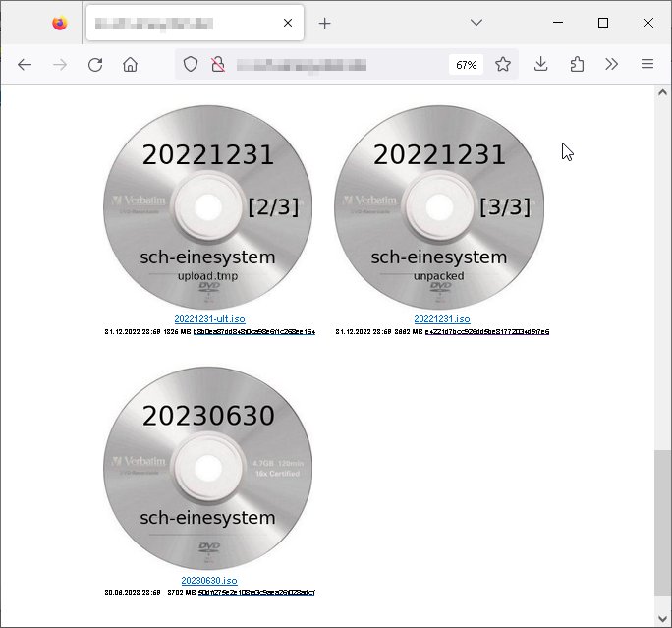Bookmark this page with the star icon
The image size is (672, 628).
(503, 65)
